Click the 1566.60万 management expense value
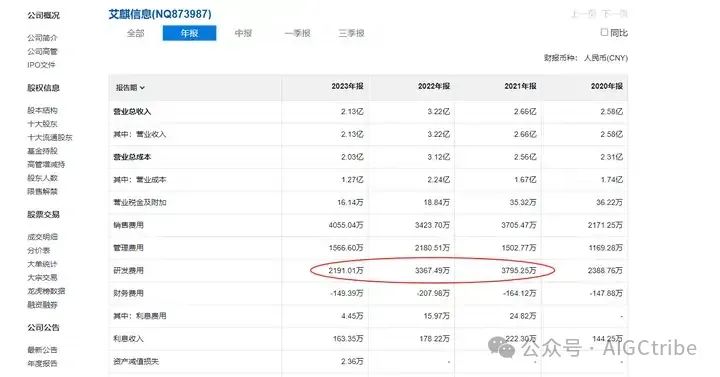This screenshot has height=377, width=720. [x=346, y=248]
